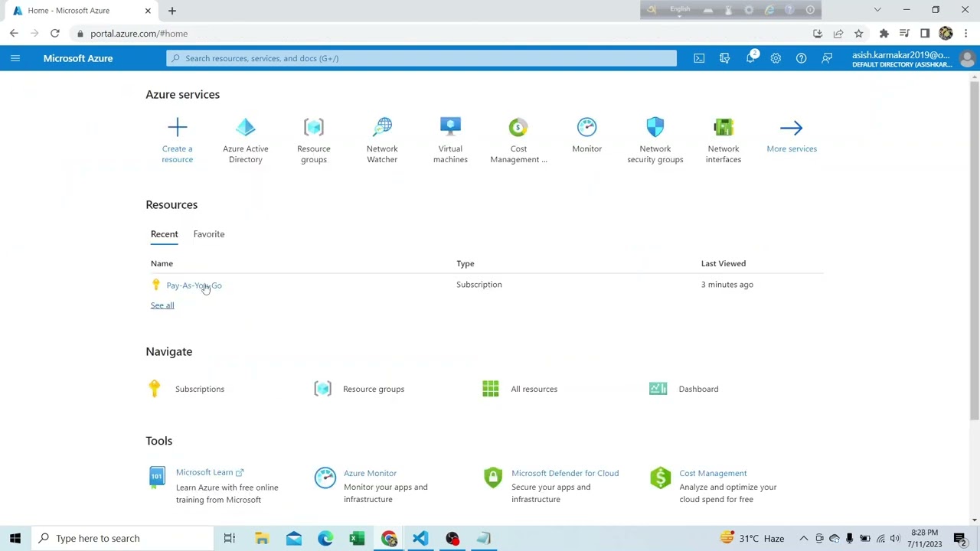Open the Help question mark icon
Image resolution: width=980 pixels, height=551 pixels.
pos(801,58)
